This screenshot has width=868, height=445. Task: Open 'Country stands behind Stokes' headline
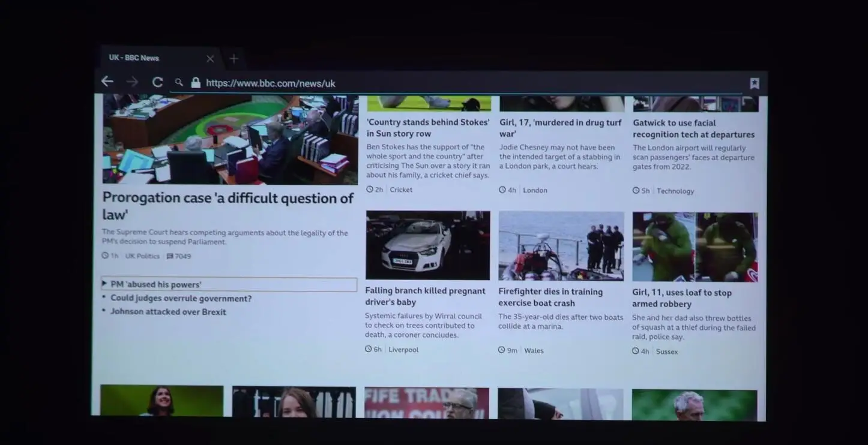[x=428, y=128]
